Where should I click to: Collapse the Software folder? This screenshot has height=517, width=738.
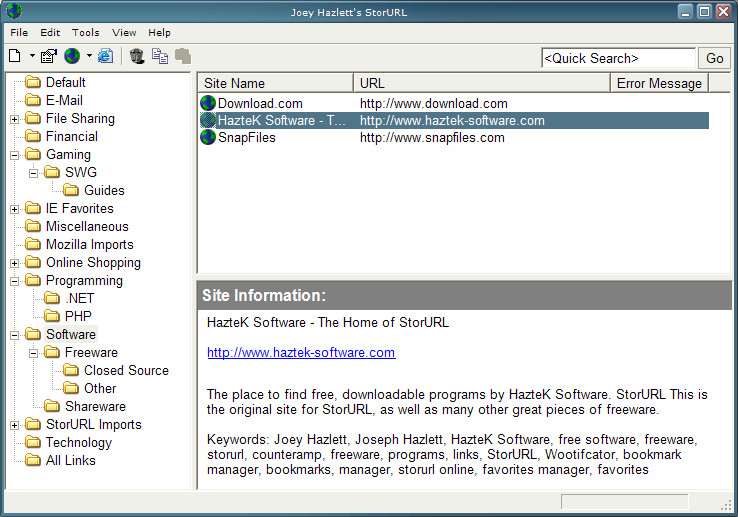[x=15, y=335]
